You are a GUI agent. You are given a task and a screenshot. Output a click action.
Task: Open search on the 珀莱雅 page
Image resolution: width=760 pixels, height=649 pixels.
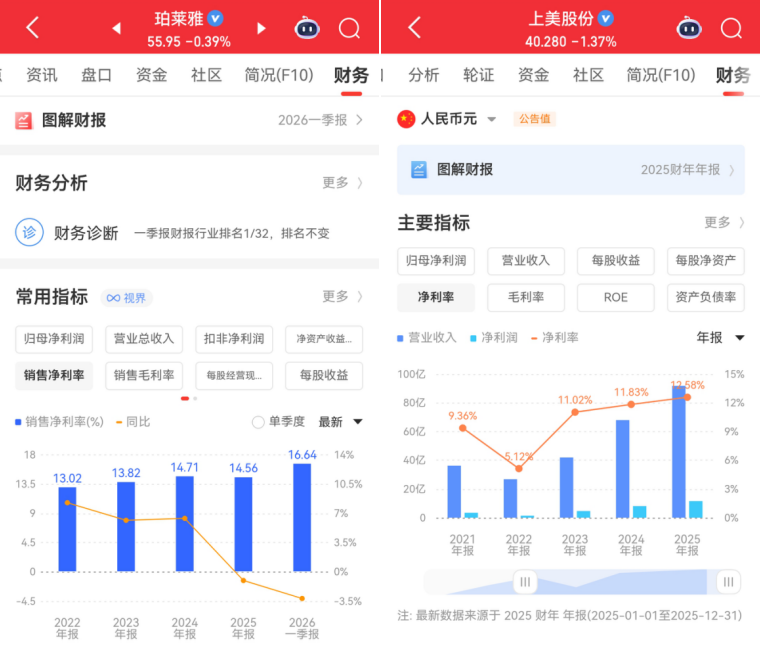349,28
